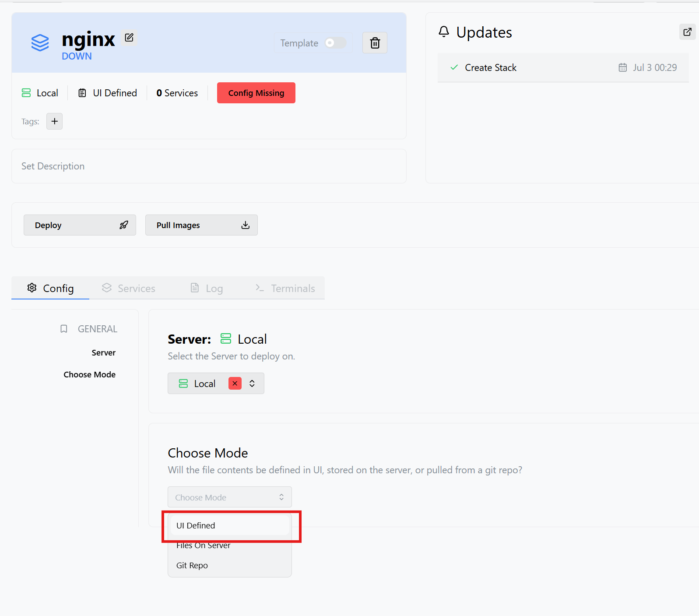Click the Config Missing red button

[x=256, y=93]
